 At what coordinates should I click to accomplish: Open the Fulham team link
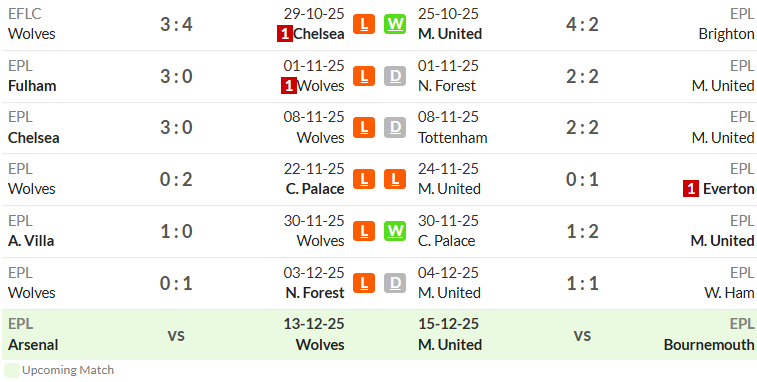[32, 86]
